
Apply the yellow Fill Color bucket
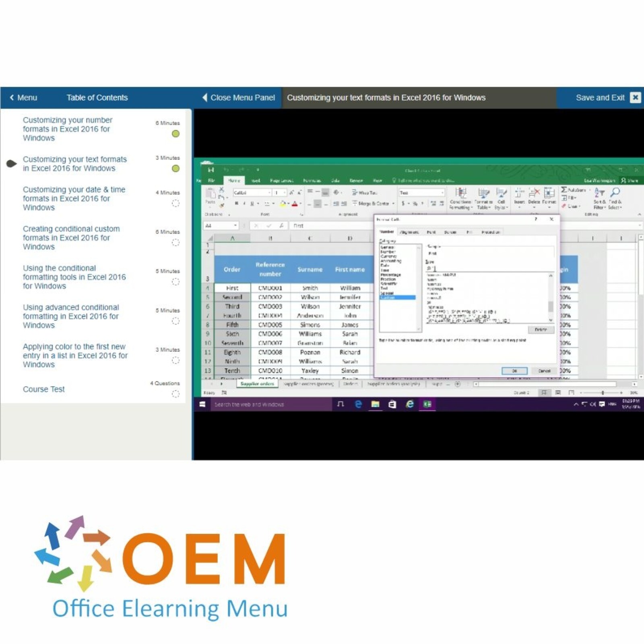[x=283, y=204]
